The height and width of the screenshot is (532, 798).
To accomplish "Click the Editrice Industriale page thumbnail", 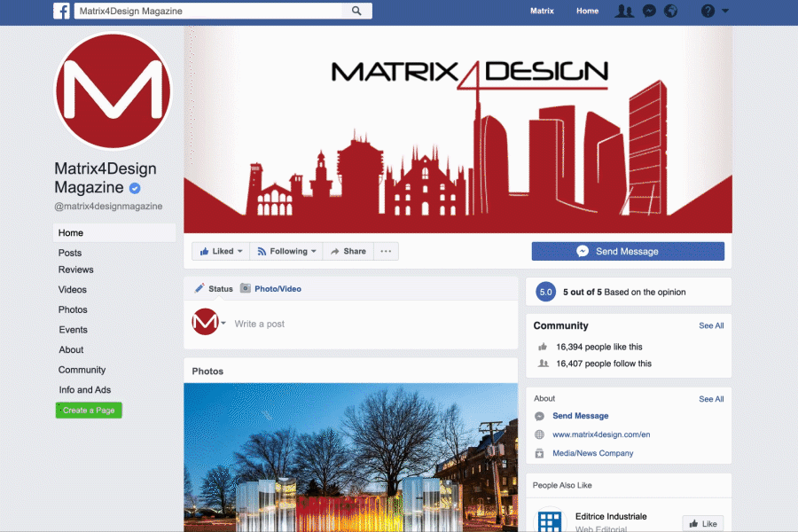I will (550, 520).
